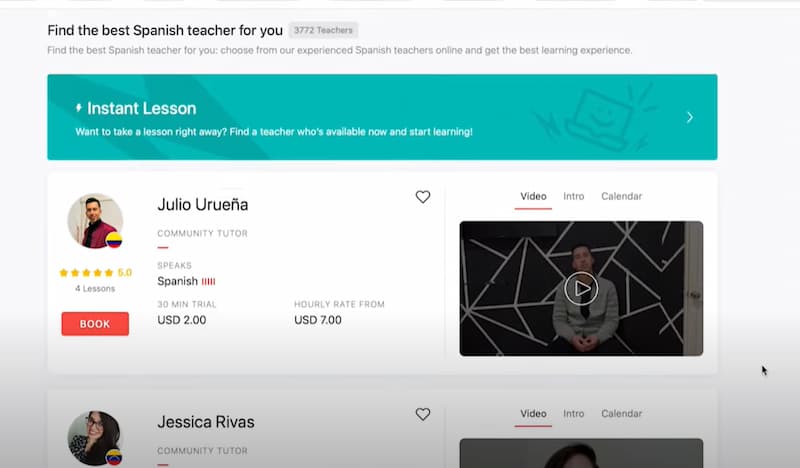Open Jessica Rivas's profile photo
The width and height of the screenshot is (800, 468).
point(95,438)
